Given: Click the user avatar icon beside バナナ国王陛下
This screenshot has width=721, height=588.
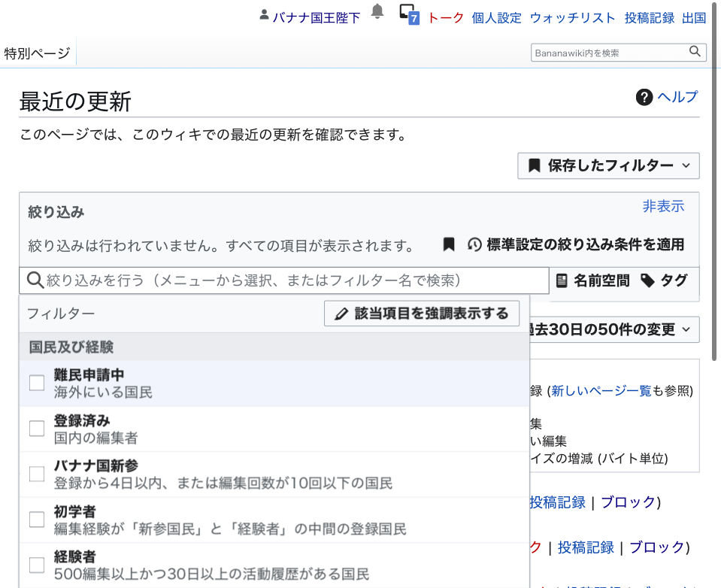Looking at the screenshot, I should pos(264,15).
